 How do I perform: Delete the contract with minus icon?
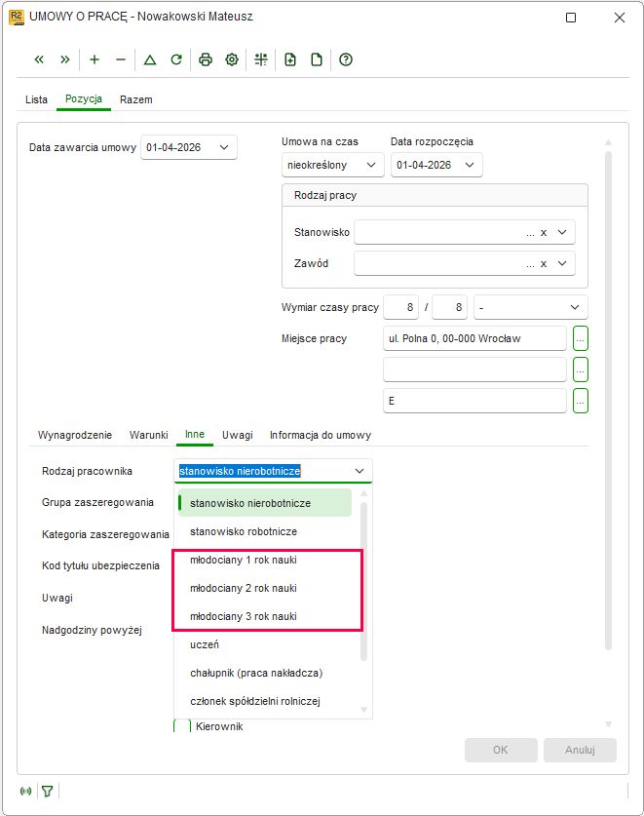[x=121, y=59]
